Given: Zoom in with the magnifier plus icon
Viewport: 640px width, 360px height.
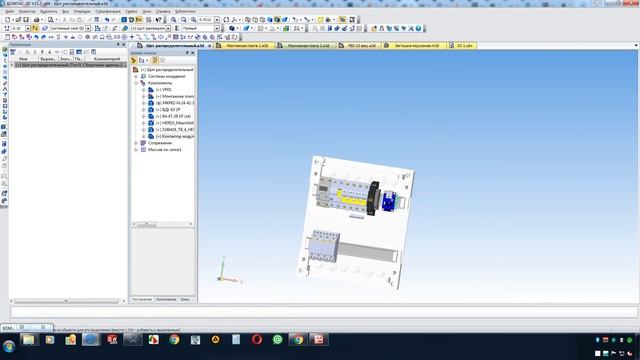Looking at the screenshot, I should tap(173, 20).
